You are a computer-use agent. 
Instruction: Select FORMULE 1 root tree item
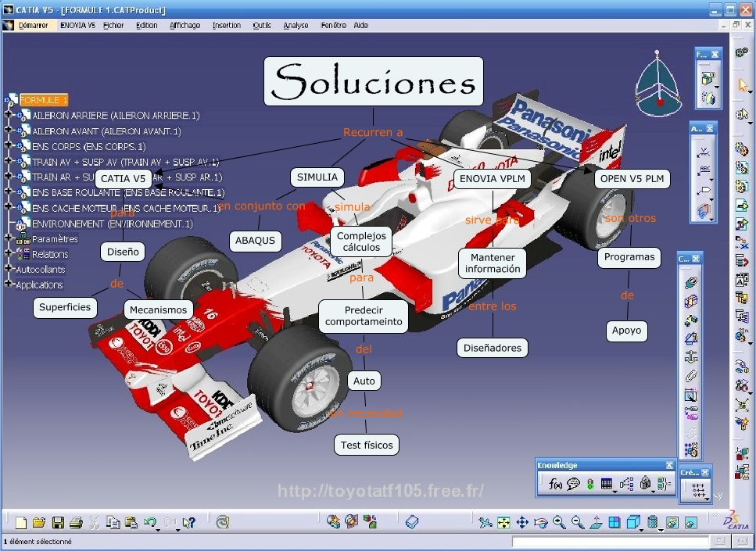(x=44, y=100)
